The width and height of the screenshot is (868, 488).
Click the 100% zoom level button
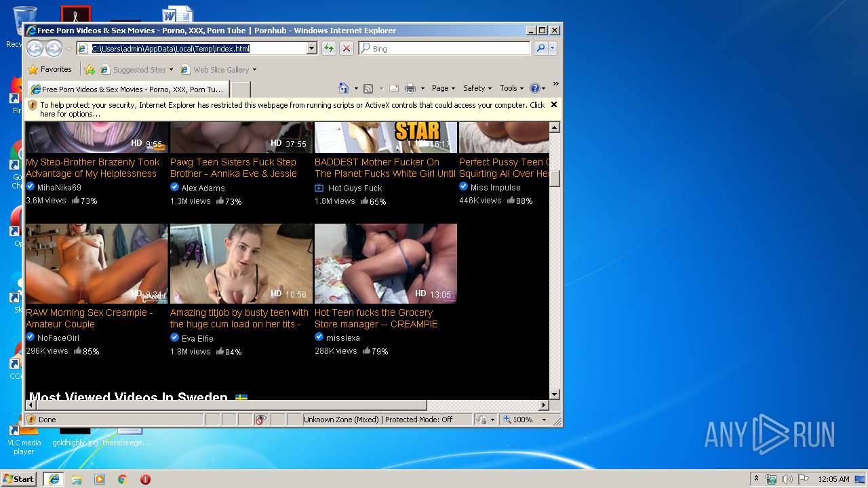(x=519, y=420)
